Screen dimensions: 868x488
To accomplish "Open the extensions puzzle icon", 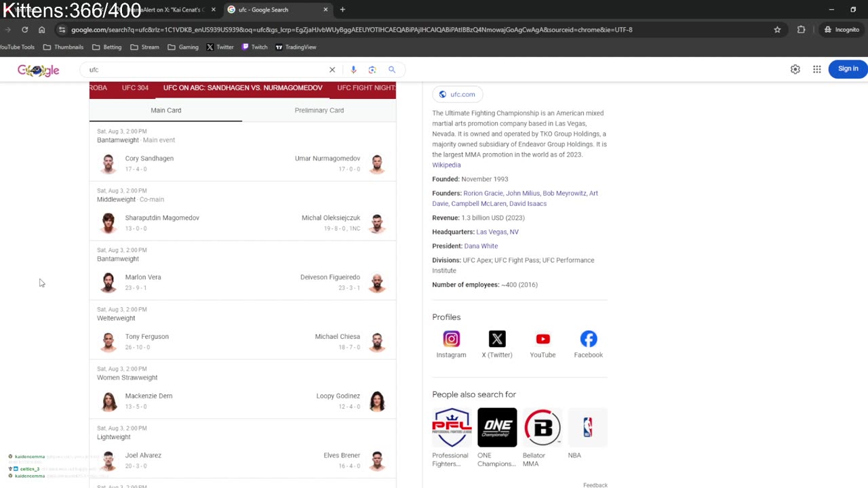I will [x=801, y=30].
